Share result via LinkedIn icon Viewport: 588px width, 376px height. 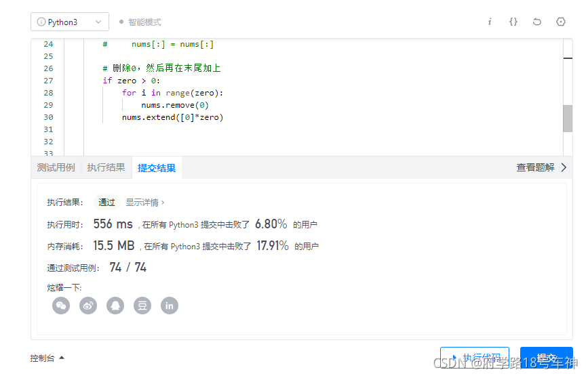point(170,306)
